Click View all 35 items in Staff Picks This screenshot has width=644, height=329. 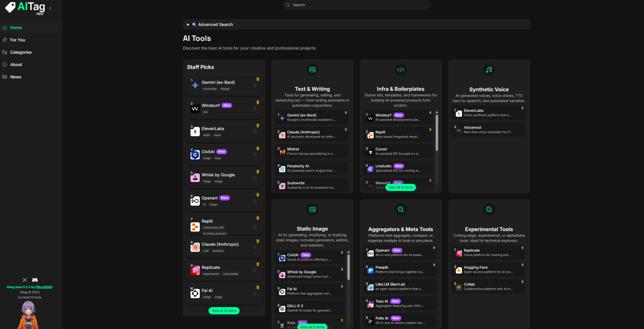(224, 311)
